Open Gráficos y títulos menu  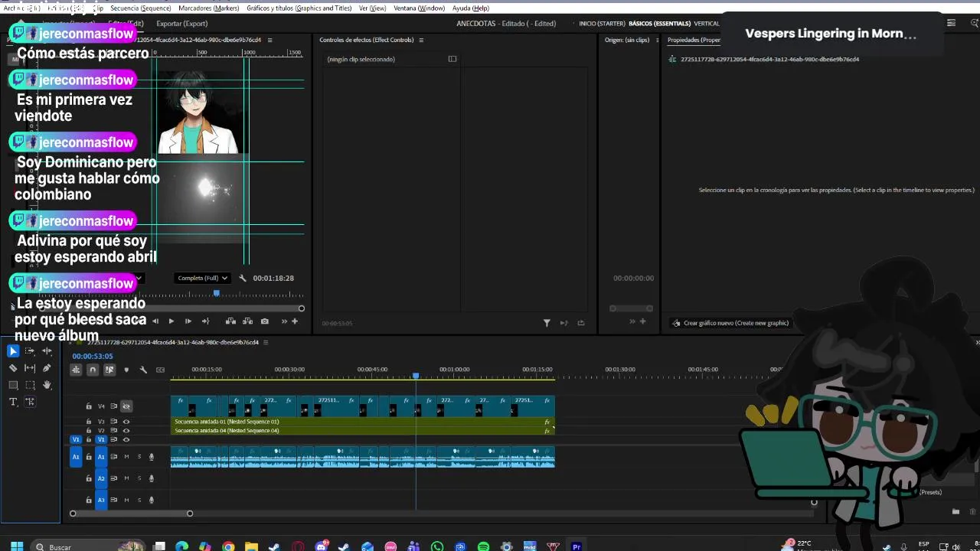click(x=299, y=8)
